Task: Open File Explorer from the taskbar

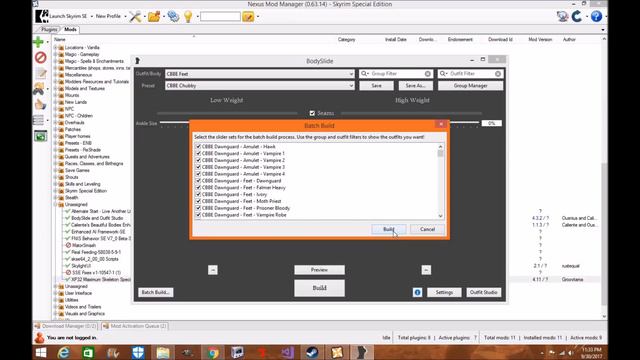Action: (x=163, y=353)
